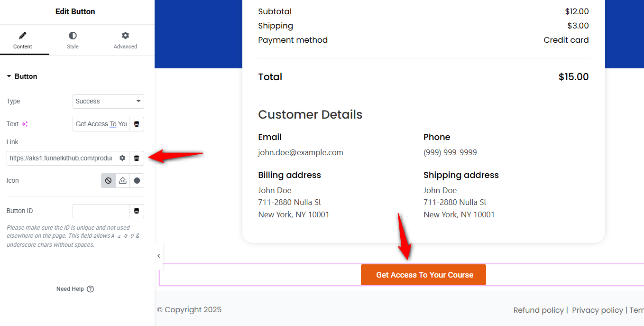Click dynamic tags icon for Text field
The height and width of the screenshot is (326, 644).
coord(137,124)
